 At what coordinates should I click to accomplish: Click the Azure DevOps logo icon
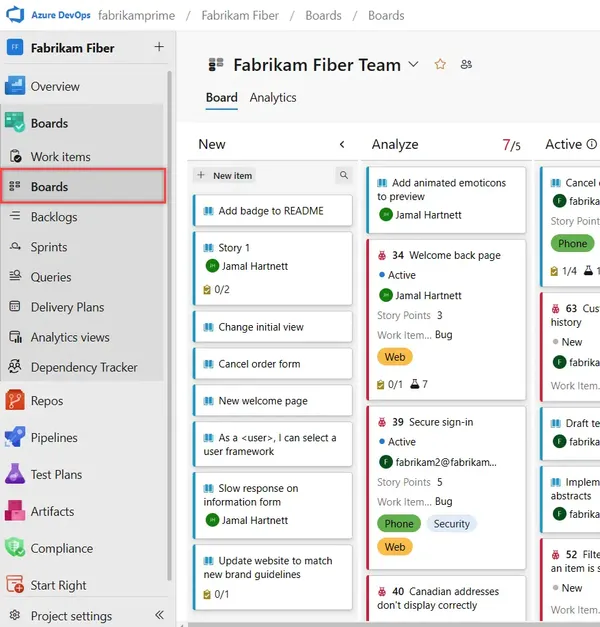[x=15, y=15]
